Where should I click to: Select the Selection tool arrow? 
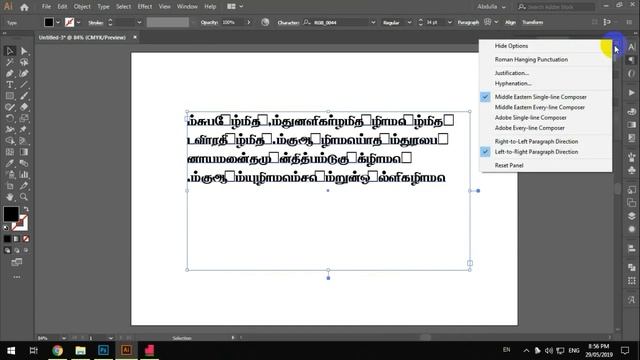coord(10,51)
